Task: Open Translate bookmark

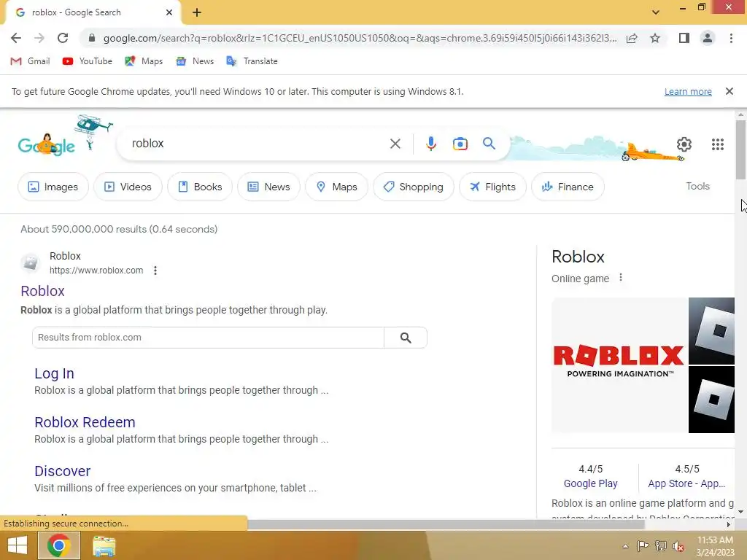Action: (252, 61)
